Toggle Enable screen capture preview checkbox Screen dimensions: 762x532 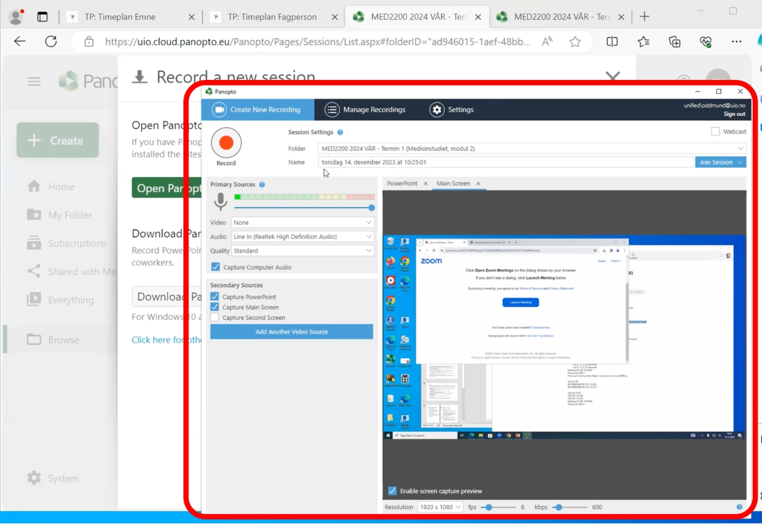pos(392,491)
